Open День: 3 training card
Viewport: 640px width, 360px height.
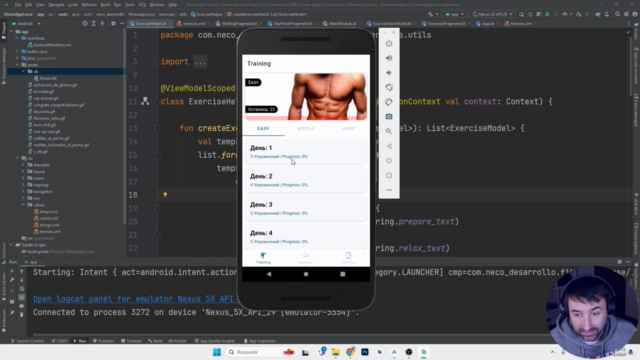click(x=306, y=209)
